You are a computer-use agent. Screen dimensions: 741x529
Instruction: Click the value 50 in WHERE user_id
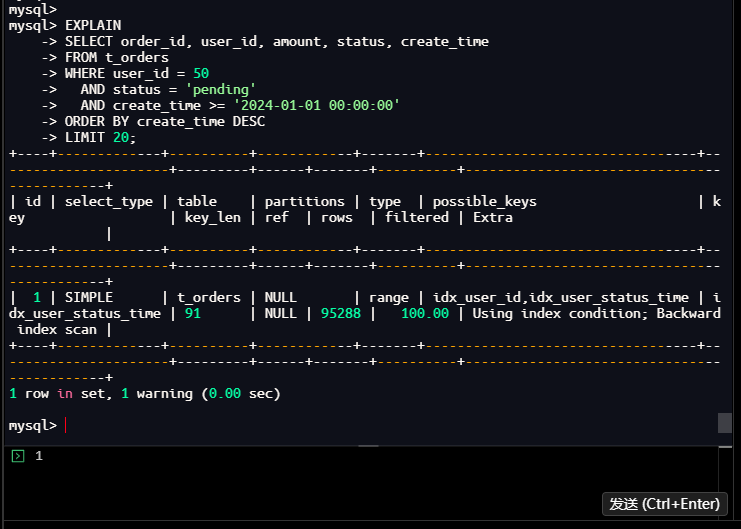[201, 73]
